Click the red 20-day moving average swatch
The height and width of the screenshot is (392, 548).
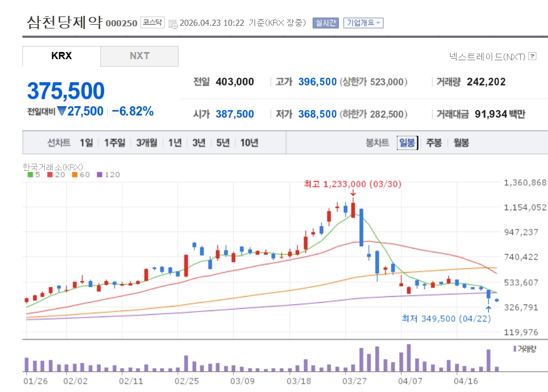[50, 174]
